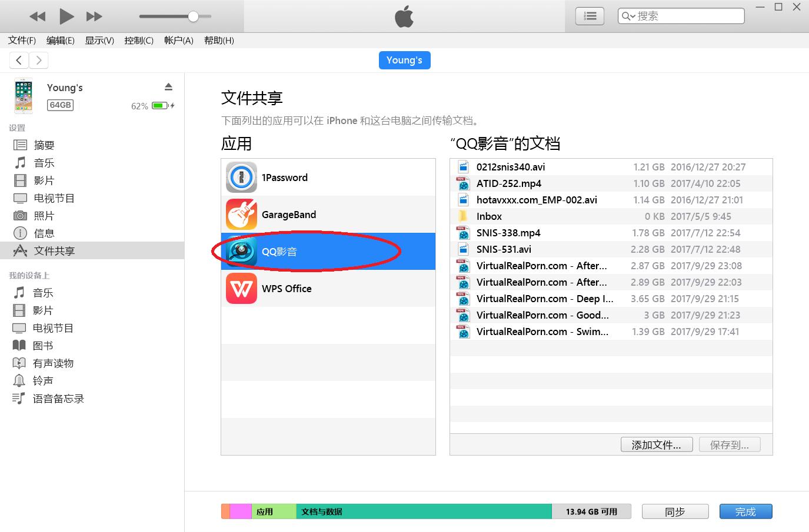Select the WPS Office app icon
This screenshot has width=809, height=532.
point(241,288)
